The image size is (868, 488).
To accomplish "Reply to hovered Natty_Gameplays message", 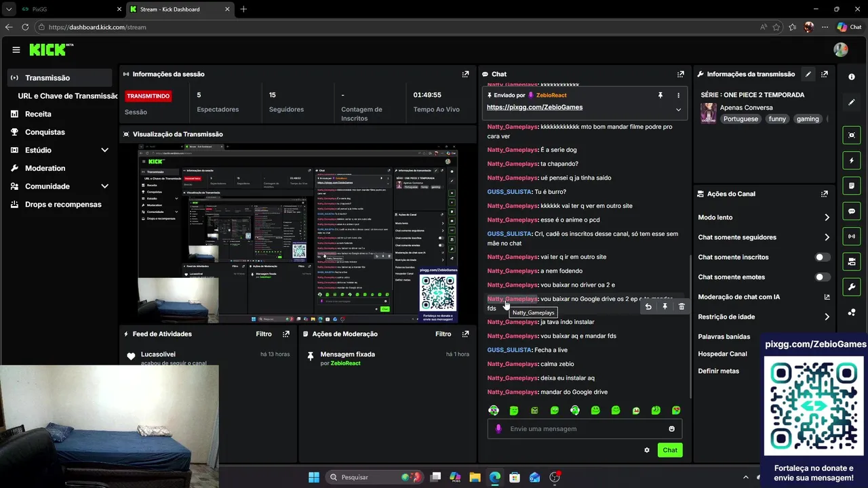I will (x=648, y=306).
